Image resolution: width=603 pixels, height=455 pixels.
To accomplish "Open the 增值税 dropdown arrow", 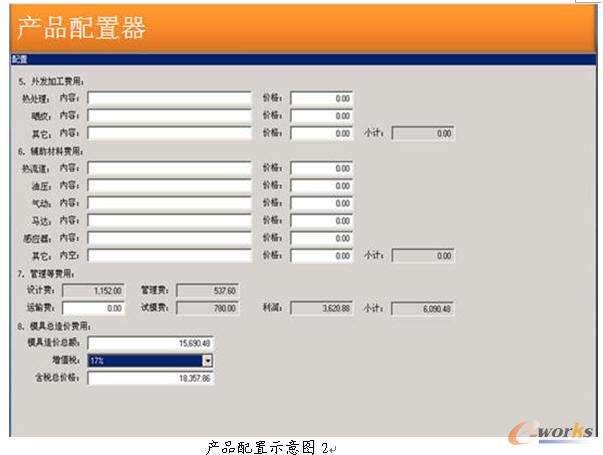I will pos(208,360).
